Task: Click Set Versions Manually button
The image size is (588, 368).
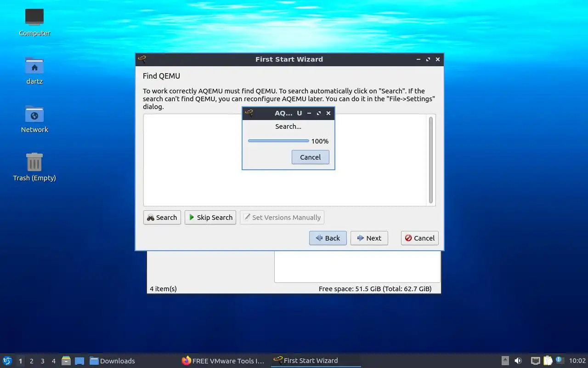Action: click(282, 218)
